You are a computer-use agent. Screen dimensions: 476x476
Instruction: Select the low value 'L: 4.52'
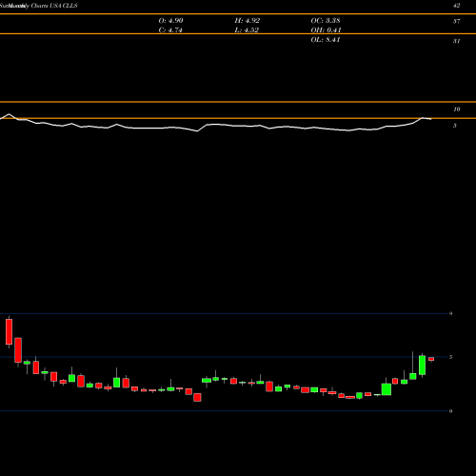point(247,30)
